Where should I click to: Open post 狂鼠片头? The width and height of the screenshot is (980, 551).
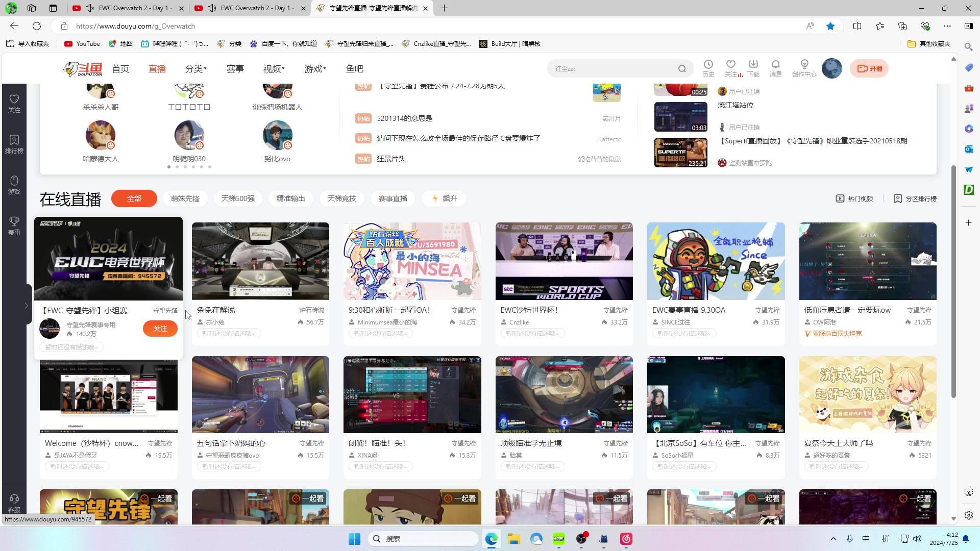[x=391, y=159]
